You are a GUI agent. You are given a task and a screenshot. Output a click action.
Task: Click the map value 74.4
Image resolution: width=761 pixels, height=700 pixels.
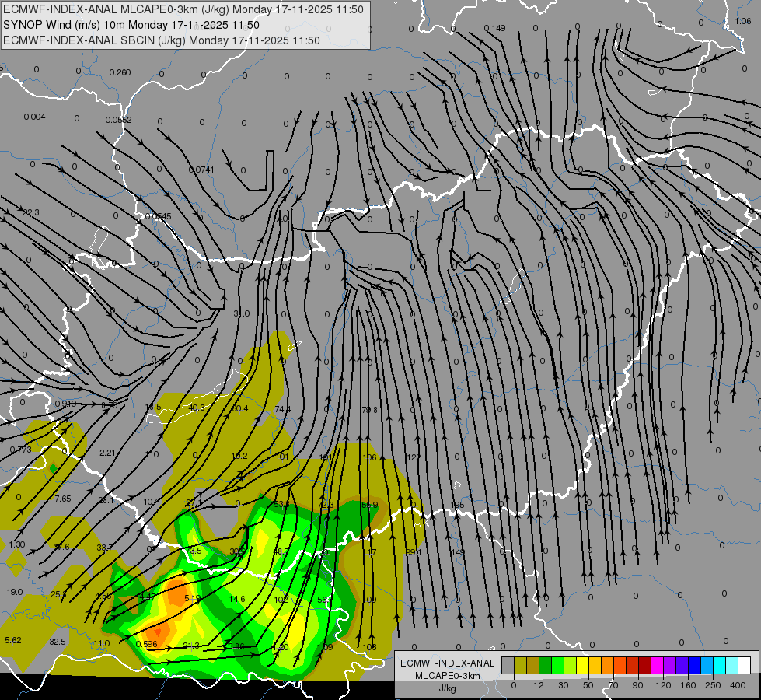pos(282,409)
